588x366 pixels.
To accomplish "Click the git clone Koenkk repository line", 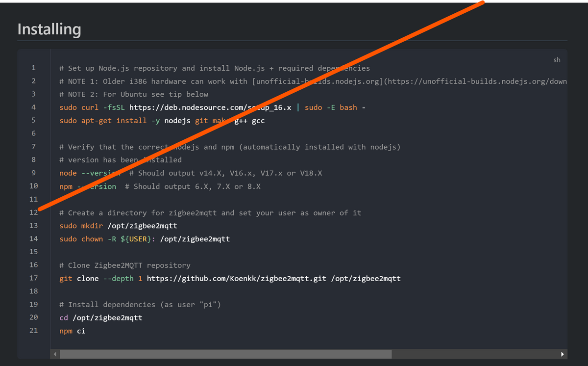I will 230,279.
